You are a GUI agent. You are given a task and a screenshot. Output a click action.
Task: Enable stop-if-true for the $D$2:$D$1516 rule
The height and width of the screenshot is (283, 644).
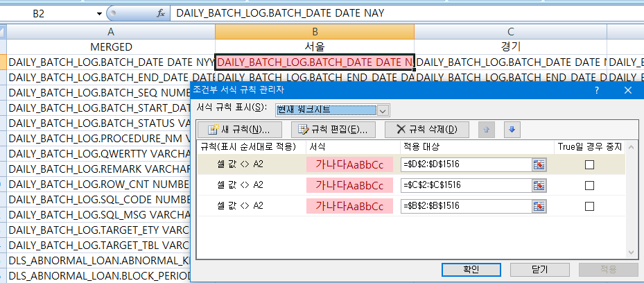pos(589,164)
